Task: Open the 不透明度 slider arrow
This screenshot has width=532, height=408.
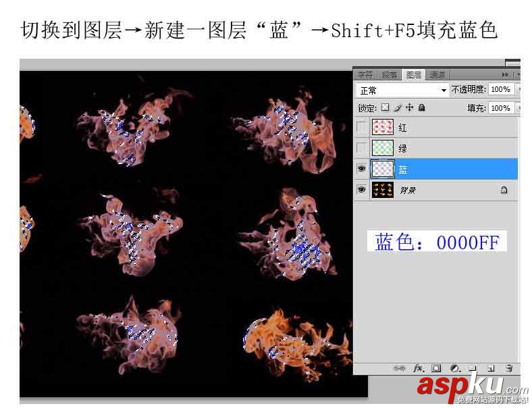Action: click(517, 90)
